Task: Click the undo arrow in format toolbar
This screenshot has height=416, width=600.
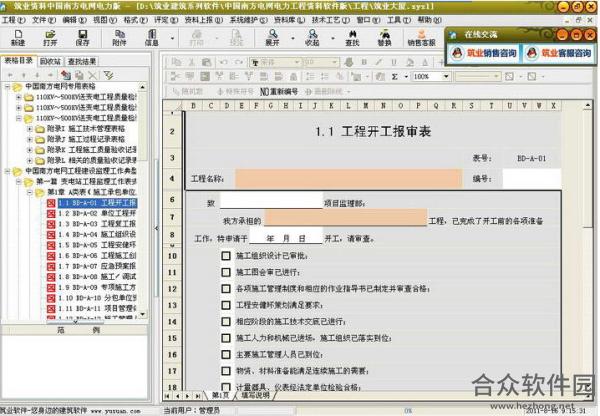Action: click(x=223, y=62)
